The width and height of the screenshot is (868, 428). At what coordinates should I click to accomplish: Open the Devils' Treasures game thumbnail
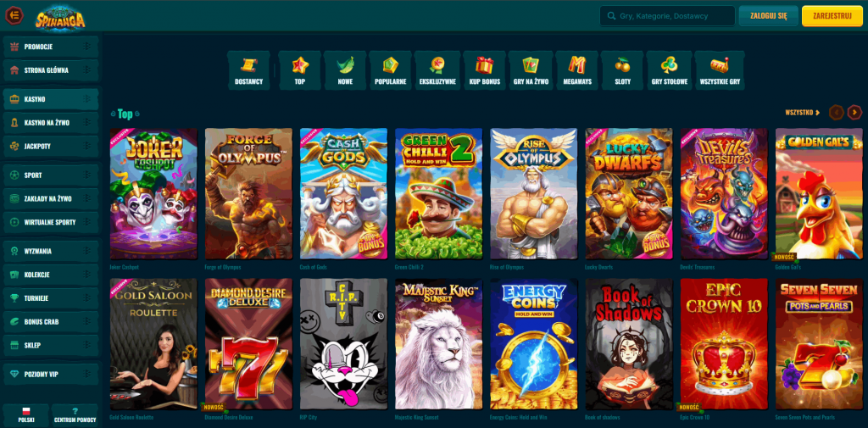(x=724, y=194)
